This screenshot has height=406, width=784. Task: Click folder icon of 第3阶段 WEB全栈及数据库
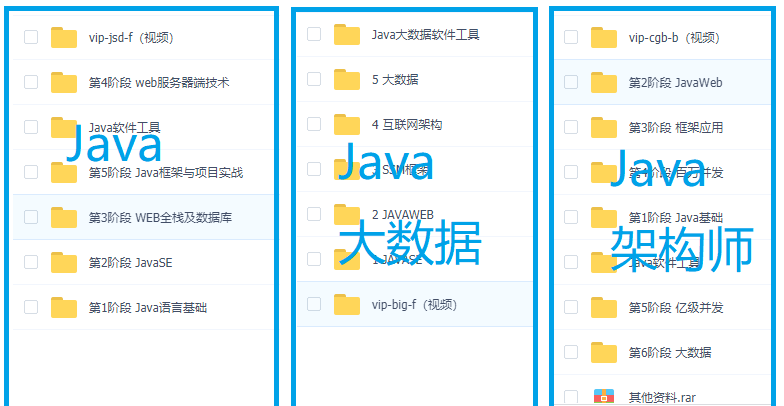tap(64, 218)
